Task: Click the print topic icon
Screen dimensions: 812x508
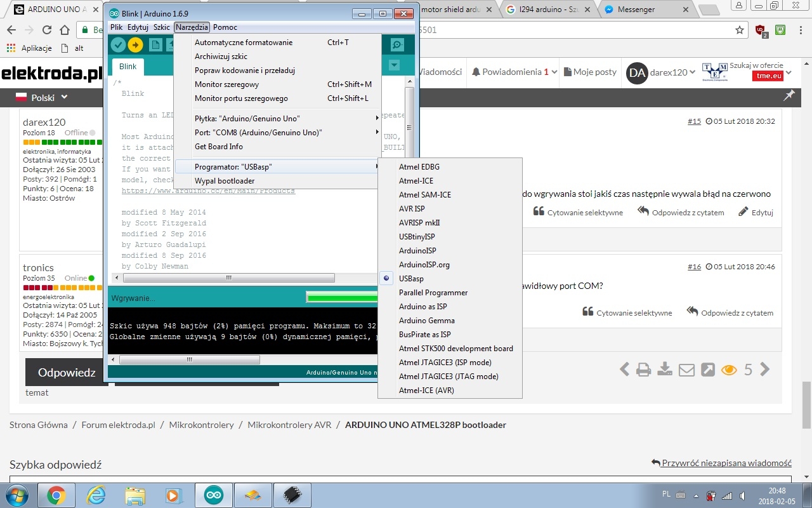Action: click(x=643, y=370)
